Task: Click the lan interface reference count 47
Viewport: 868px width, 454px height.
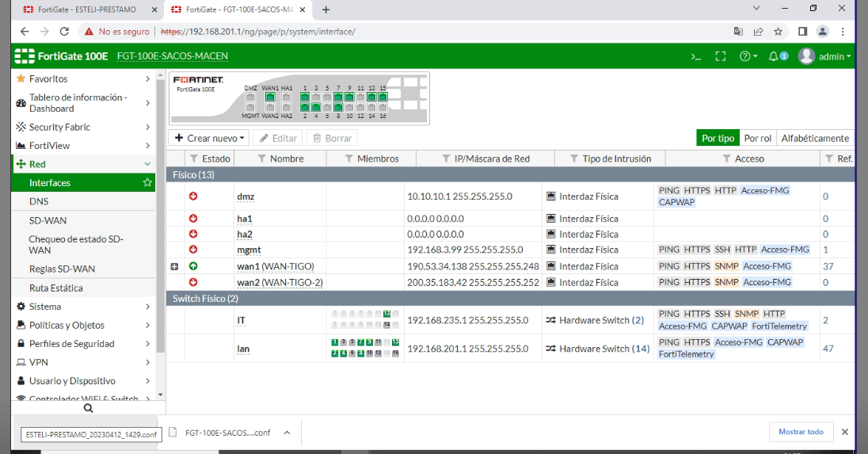Action: 828,349
